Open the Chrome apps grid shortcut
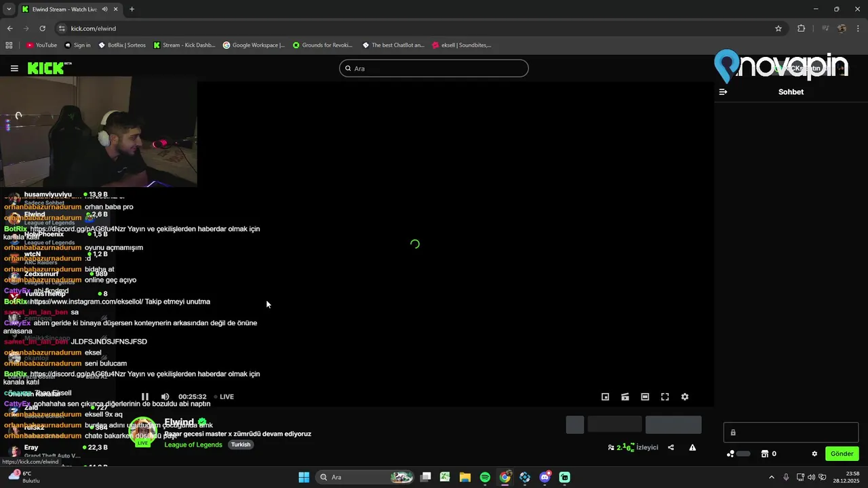The width and height of the screenshot is (868, 488). point(9,45)
